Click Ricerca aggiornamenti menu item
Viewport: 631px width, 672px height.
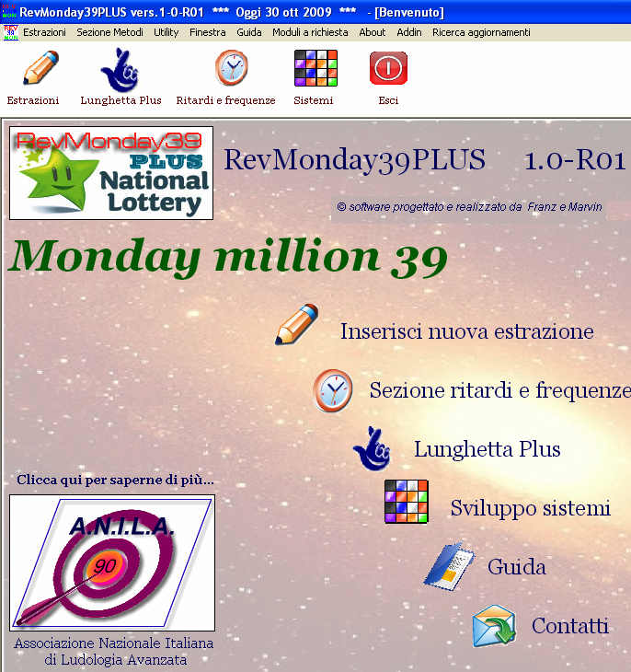(481, 32)
